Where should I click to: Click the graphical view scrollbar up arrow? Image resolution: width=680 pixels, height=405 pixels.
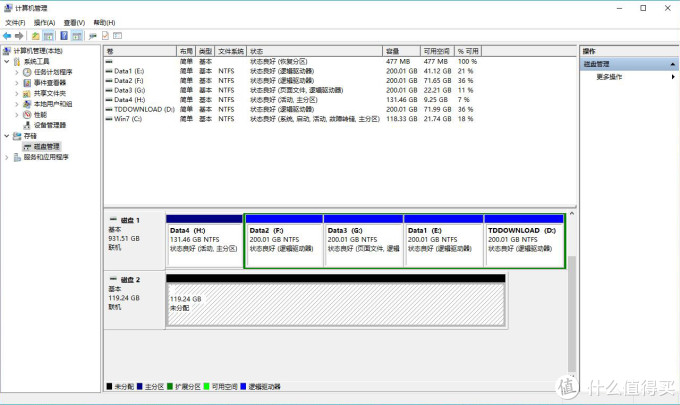click(x=572, y=213)
